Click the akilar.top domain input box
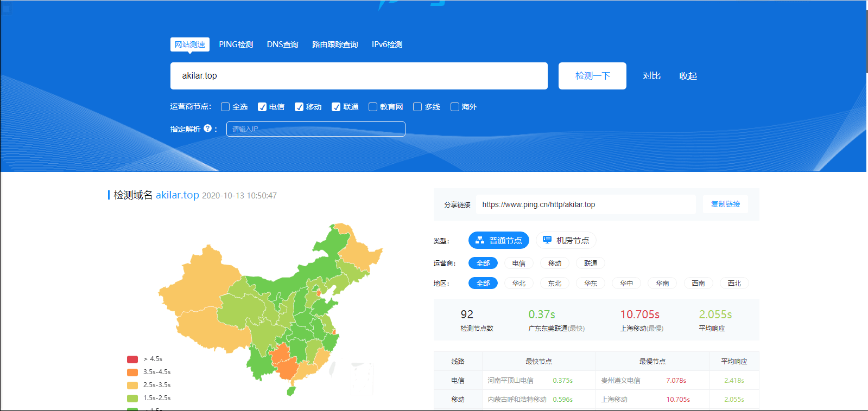This screenshot has height=411, width=868. pos(359,76)
